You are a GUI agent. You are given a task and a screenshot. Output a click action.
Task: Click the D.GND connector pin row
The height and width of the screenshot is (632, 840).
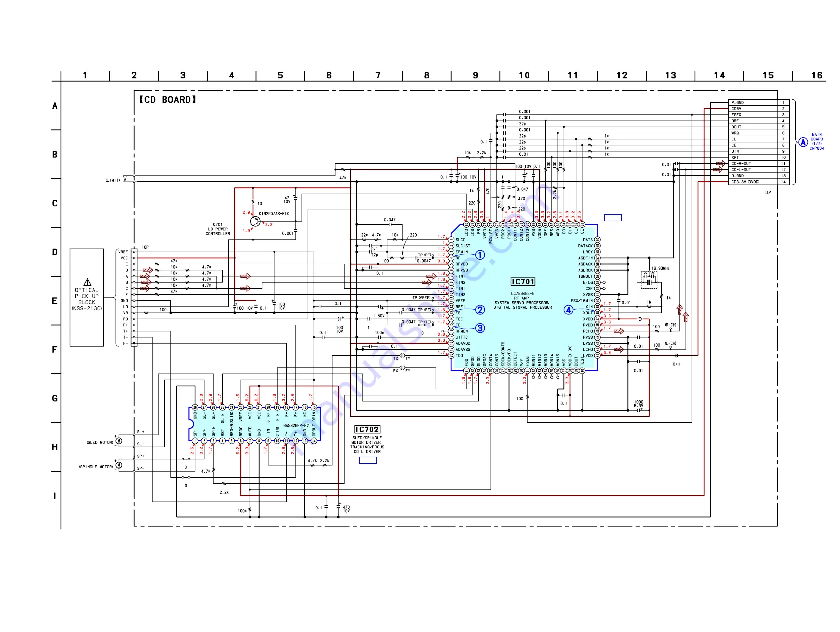click(x=759, y=175)
